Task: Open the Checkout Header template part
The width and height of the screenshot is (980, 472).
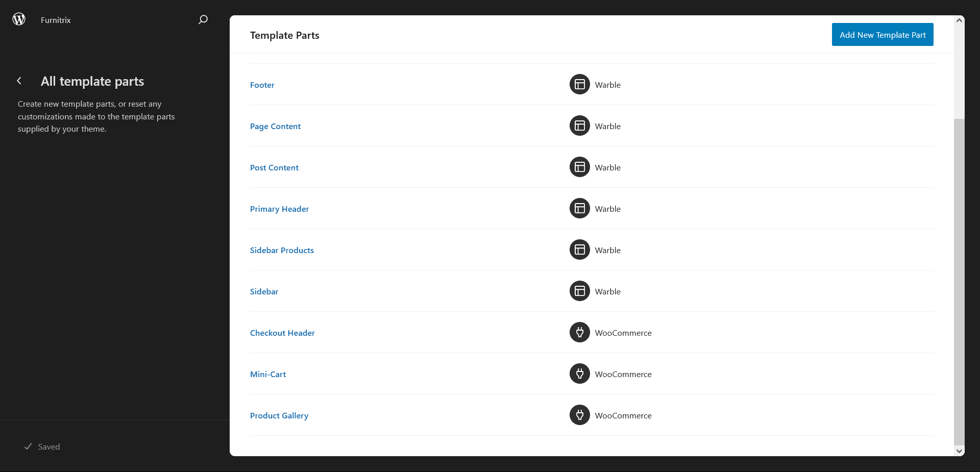Action: (x=282, y=333)
